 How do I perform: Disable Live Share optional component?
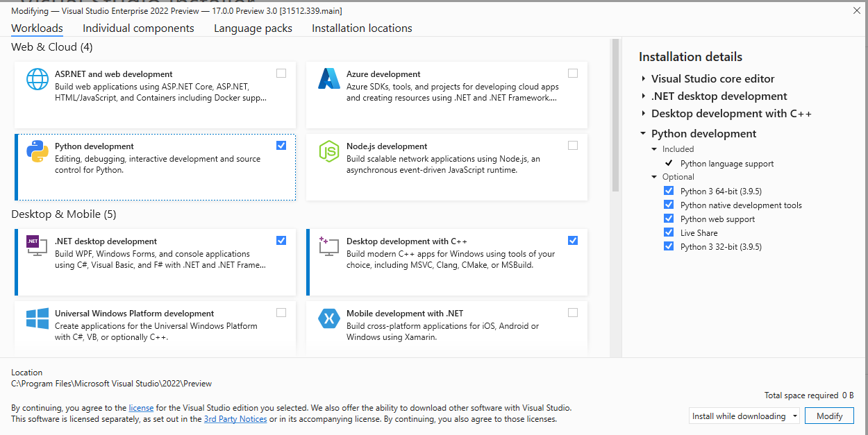click(x=668, y=232)
